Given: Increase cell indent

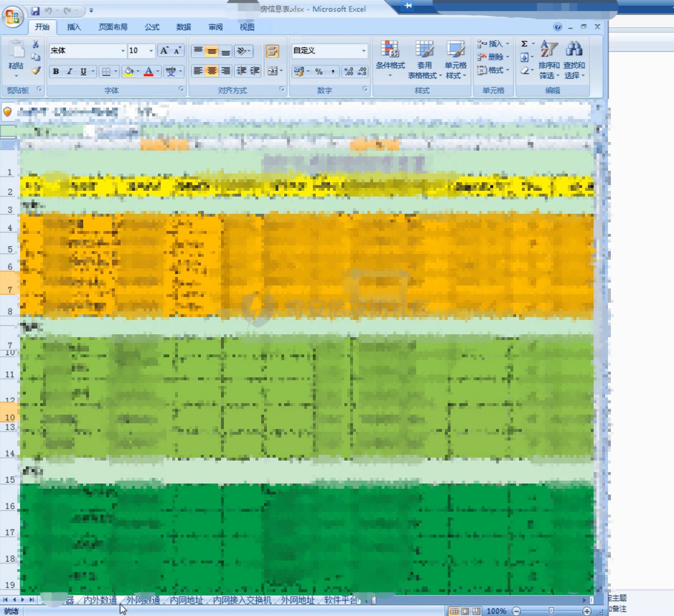Looking at the screenshot, I should [255, 71].
